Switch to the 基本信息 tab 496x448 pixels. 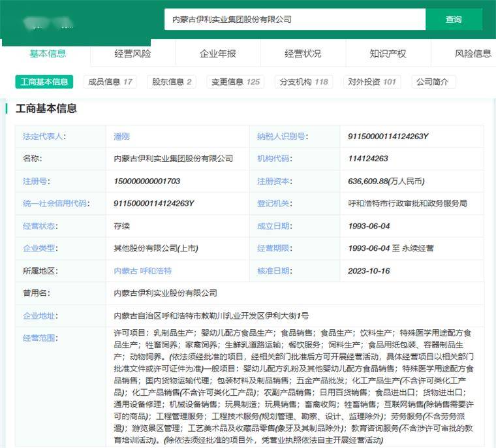(x=48, y=54)
